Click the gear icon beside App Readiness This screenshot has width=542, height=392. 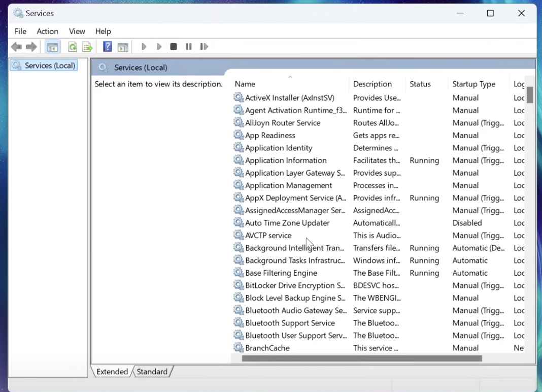[238, 135]
